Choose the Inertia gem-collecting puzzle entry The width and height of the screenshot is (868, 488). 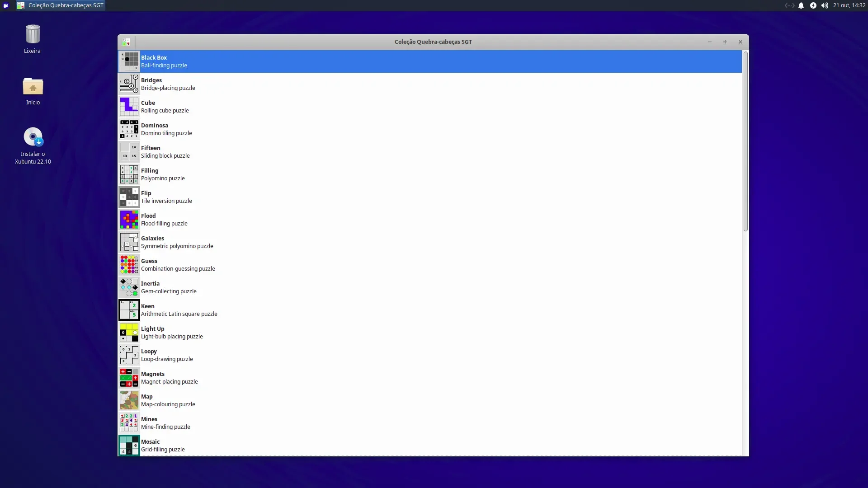[x=430, y=287]
